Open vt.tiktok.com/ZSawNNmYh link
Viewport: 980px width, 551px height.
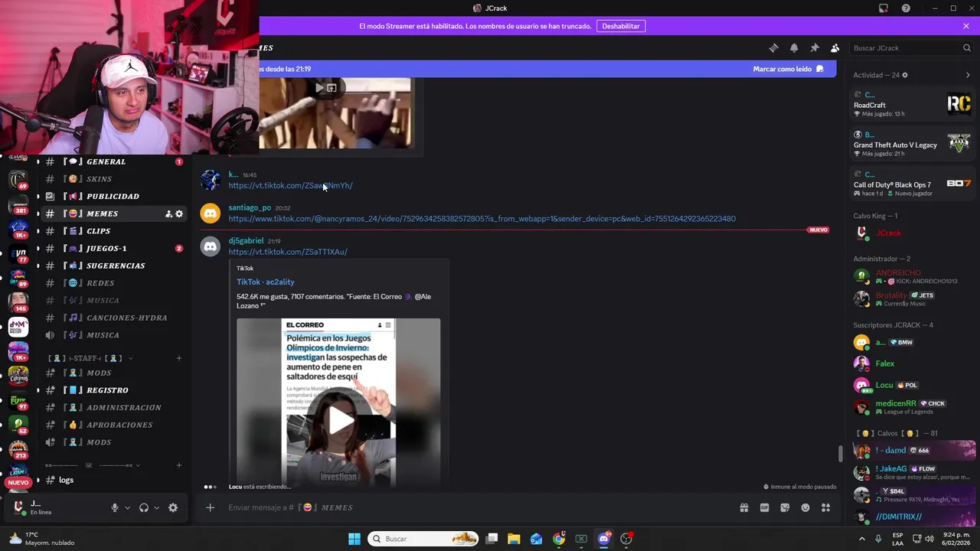click(290, 185)
